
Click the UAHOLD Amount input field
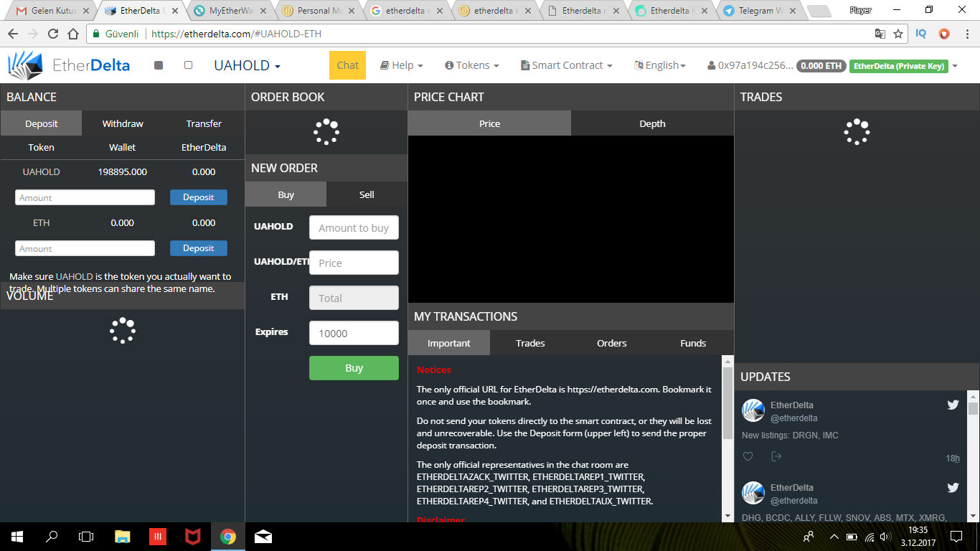[85, 197]
